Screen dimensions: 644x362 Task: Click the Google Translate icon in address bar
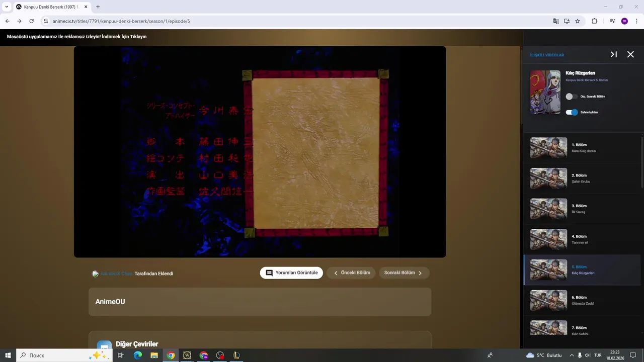(x=555, y=21)
